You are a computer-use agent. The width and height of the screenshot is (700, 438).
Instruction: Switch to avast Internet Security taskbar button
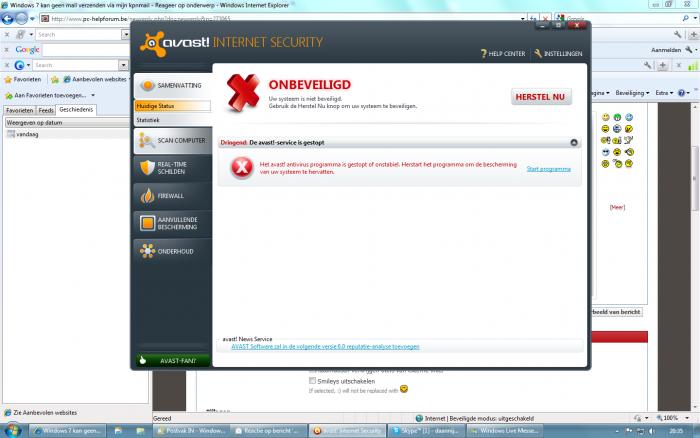coord(347,430)
